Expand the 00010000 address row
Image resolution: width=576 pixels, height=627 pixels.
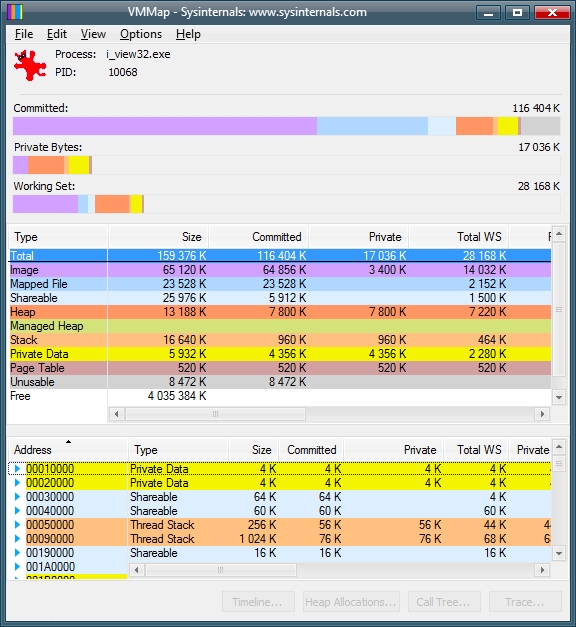click(17, 468)
